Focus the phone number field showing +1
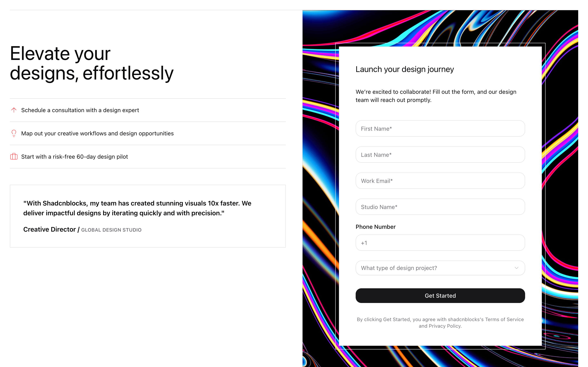This screenshot has height=367, width=588. click(440, 243)
